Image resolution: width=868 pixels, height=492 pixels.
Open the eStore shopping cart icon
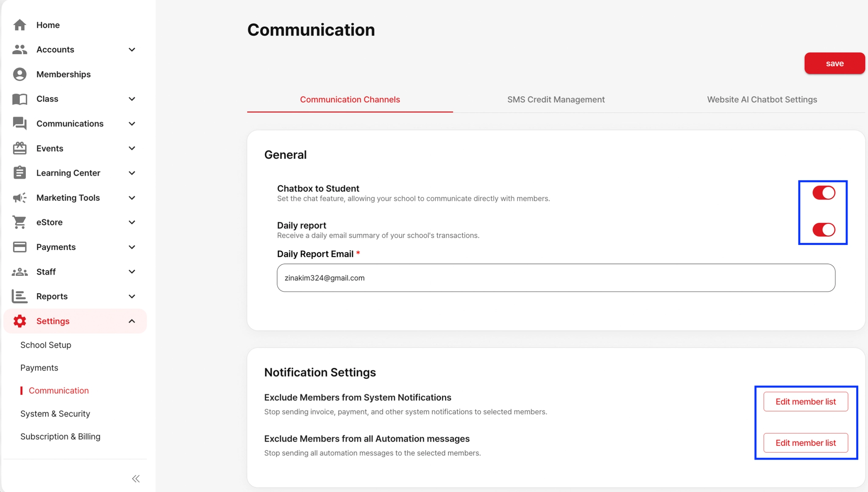pos(19,222)
